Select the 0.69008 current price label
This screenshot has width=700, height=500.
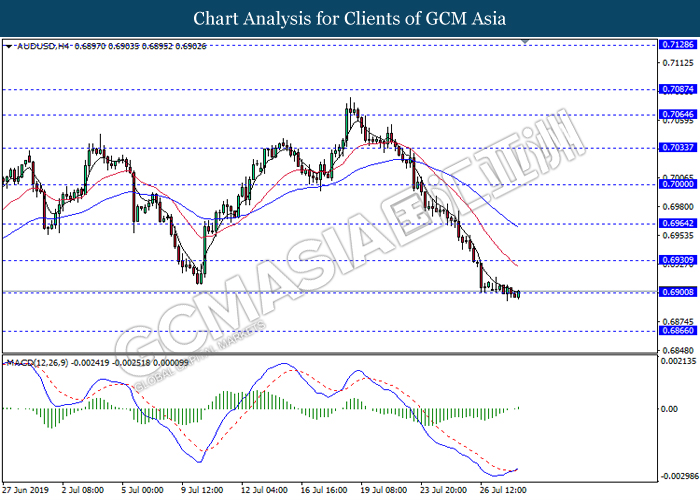pos(678,292)
